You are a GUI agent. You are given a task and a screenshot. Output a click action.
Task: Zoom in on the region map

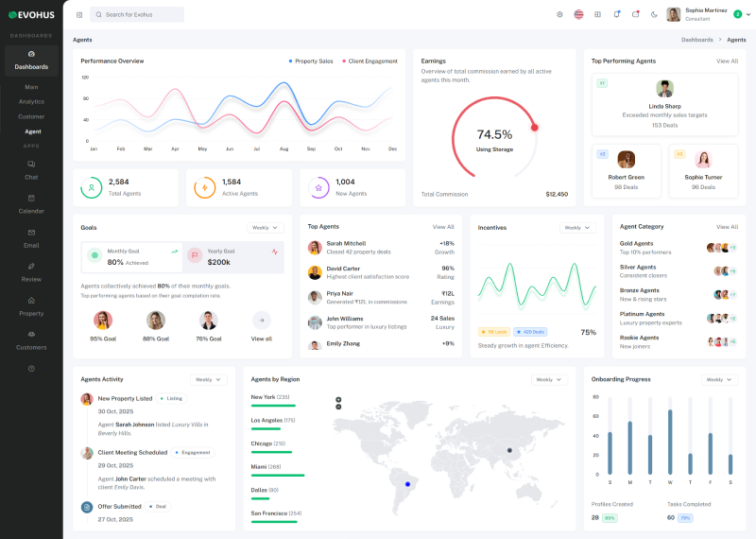tap(338, 399)
